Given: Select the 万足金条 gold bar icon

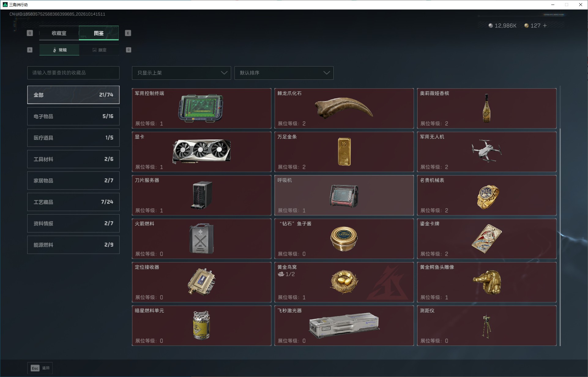Looking at the screenshot, I should point(344,152).
